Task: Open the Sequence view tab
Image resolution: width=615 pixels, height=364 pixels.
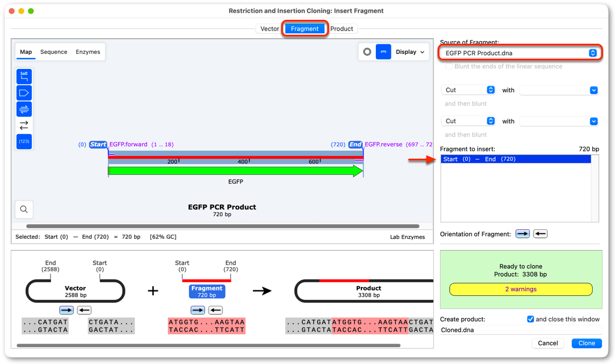Action: coord(54,51)
